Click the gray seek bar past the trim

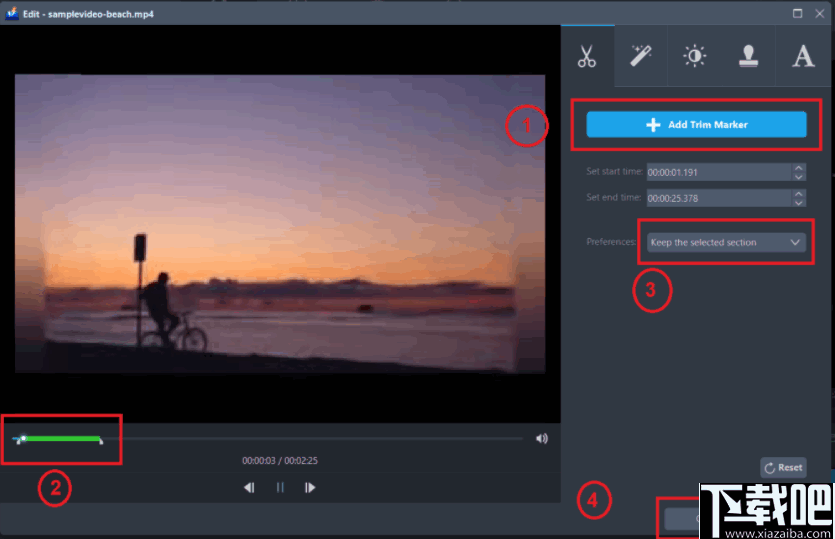(x=313, y=438)
